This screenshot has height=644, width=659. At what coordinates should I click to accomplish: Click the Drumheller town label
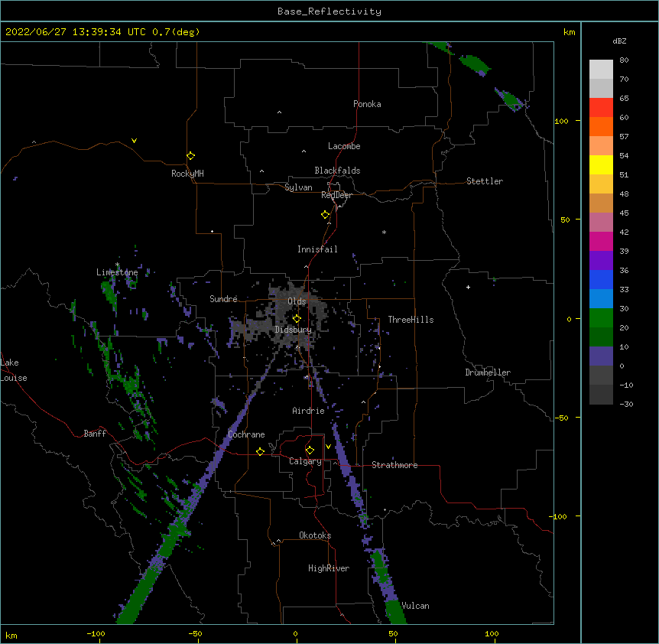[x=488, y=372]
